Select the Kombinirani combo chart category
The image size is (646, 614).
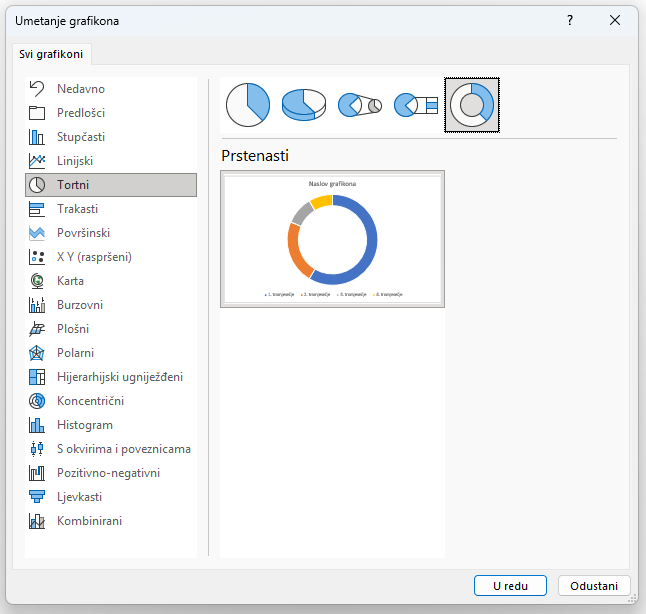click(x=90, y=521)
